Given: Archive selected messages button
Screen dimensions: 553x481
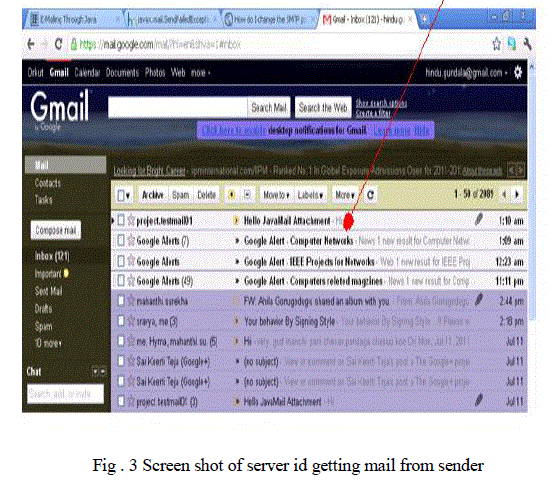Looking at the screenshot, I should (152, 195).
